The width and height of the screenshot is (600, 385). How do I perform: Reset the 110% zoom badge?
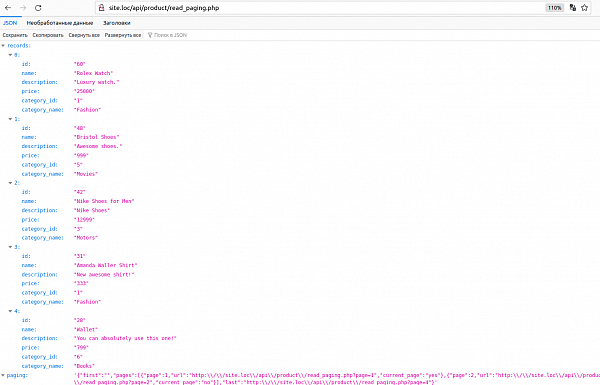click(x=554, y=8)
